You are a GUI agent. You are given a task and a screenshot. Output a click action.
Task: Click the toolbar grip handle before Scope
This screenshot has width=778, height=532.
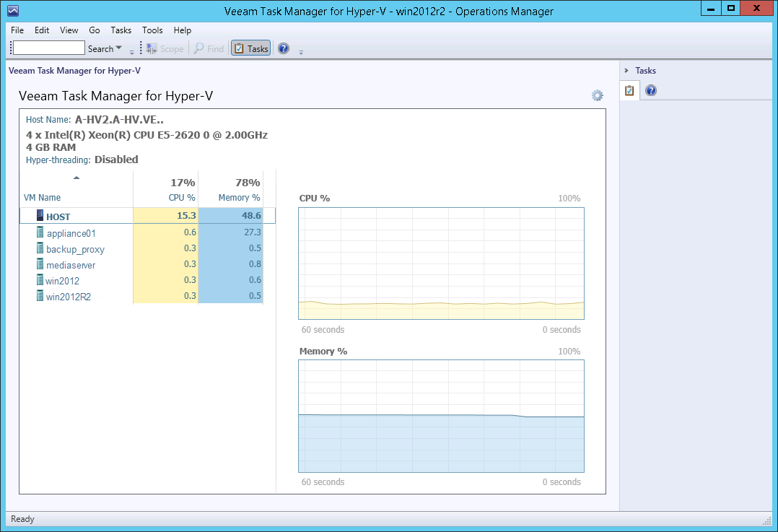point(141,48)
